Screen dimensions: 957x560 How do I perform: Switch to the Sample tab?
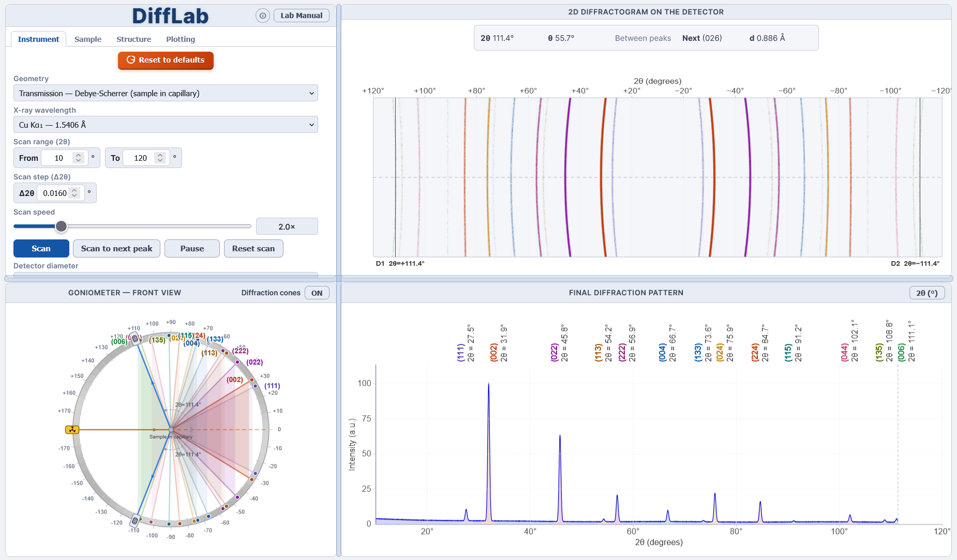click(88, 39)
